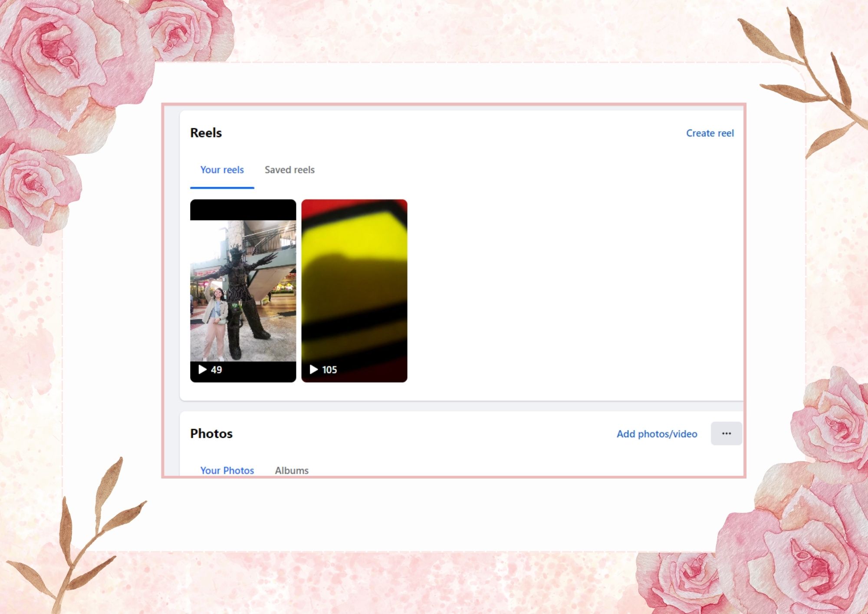Click the Add photos/video link
Screen dimensions: 868x614
click(x=657, y=434)
